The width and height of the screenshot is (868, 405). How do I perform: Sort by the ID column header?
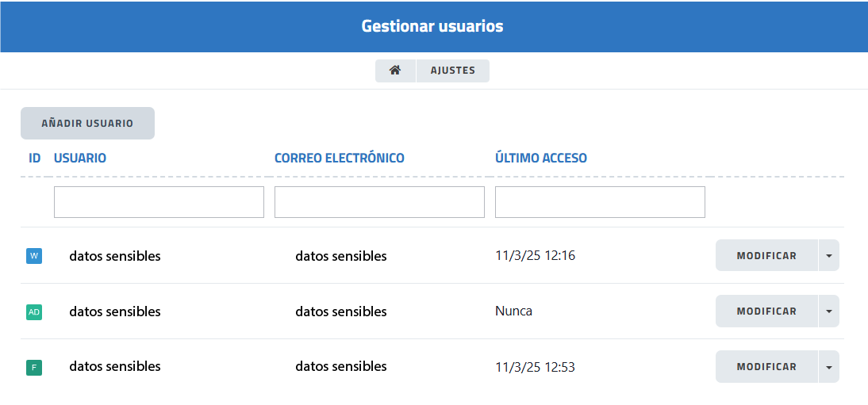click(x=35, y=159)
